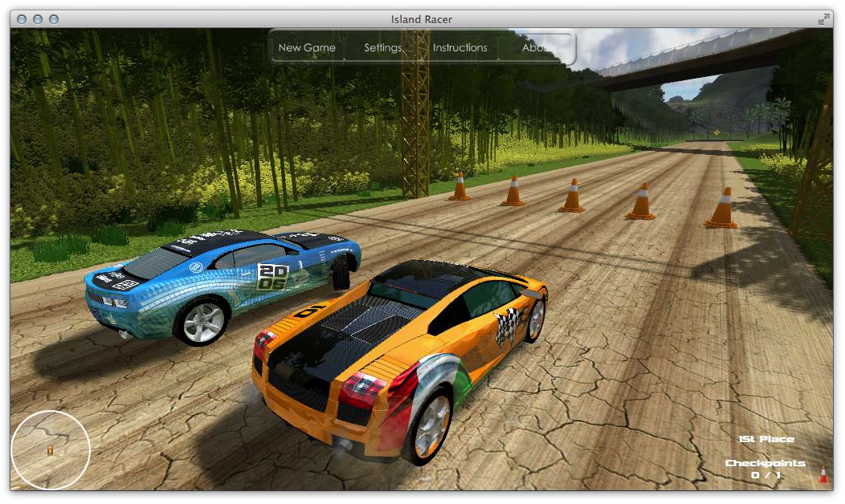Click the nearest traffic cone on road
Screen dimensions: 845x504
pos(721,209)
